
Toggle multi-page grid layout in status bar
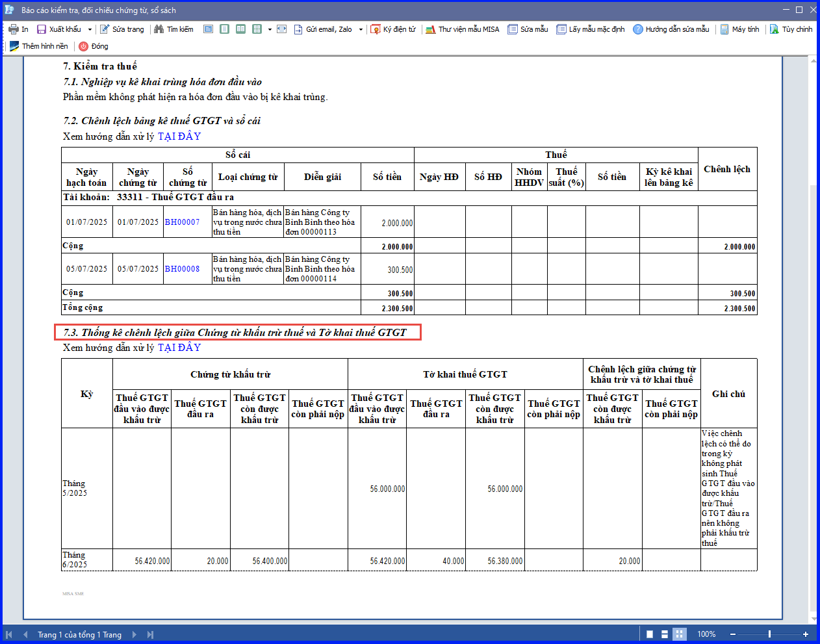click(680, 634)
